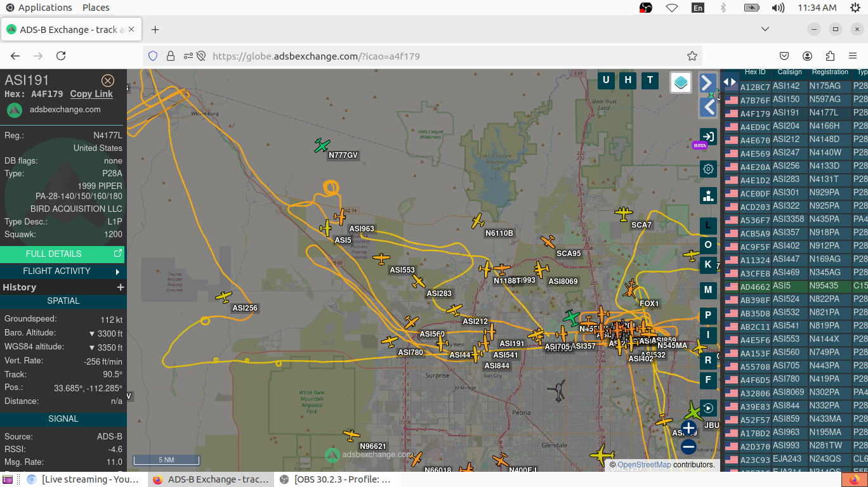Open the map settings gear

pyautogui.click(x=709, y=169)
